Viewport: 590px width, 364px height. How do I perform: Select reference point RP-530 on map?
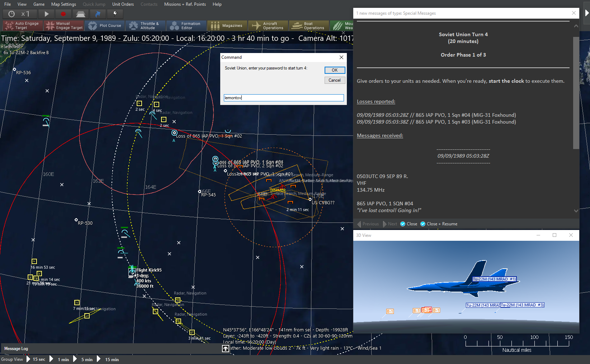(76, 220)
